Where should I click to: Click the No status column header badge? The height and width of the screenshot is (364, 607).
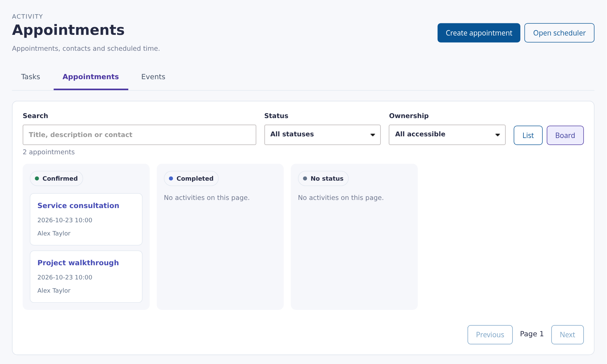pyautogui.click(x=323, y=179)
